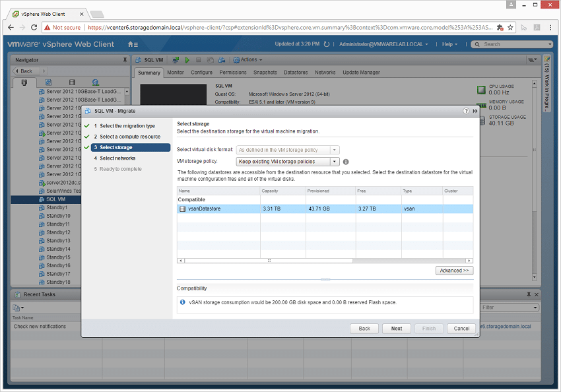Open Administrator@VMWARELAB.LOCAL user menu
The image size is (561, 392).
[x=383, y=44]
